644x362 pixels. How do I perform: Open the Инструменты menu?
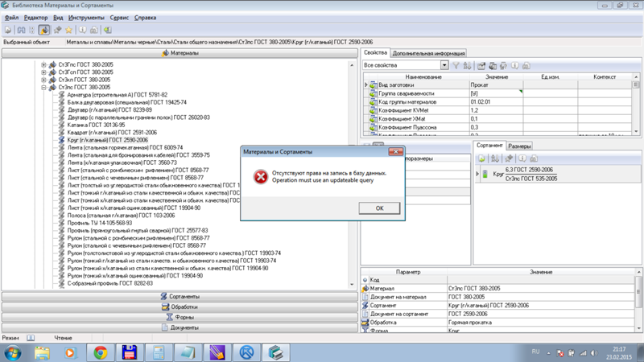pos(86,18)
